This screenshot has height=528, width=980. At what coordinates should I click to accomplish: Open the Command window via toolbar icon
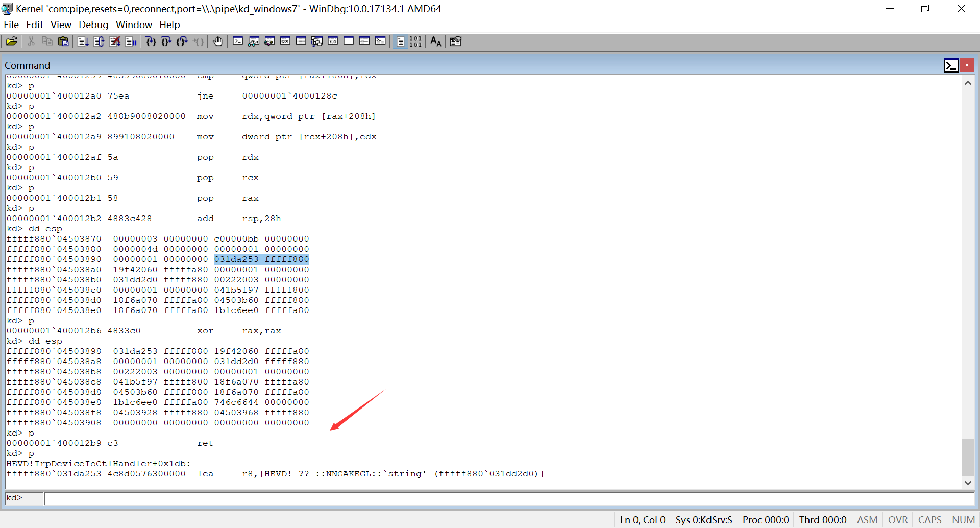[238, 41]
